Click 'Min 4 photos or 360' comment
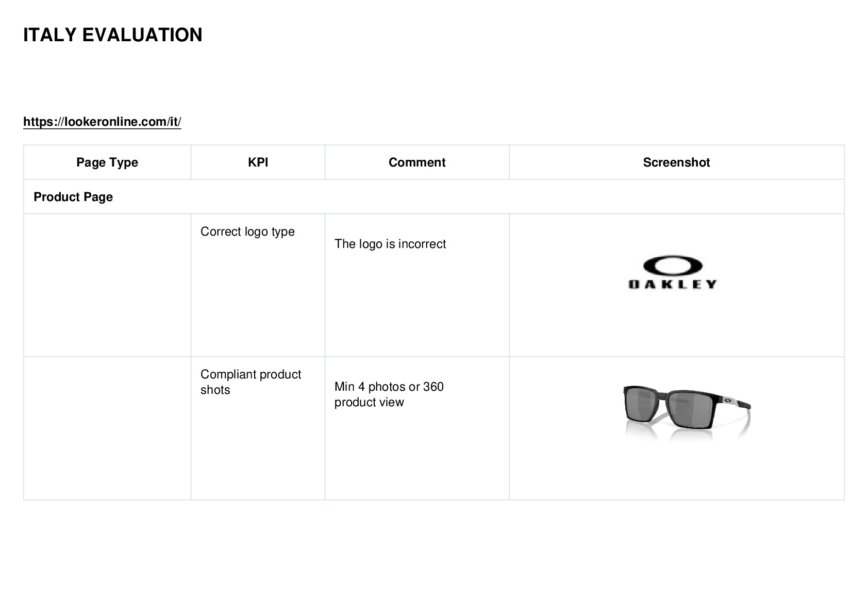This screenshot has width=868, height=614. coord(389,387)
